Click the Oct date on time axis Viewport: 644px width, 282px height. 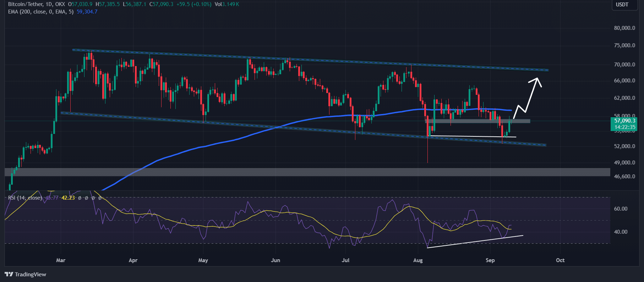click(560, 260)
